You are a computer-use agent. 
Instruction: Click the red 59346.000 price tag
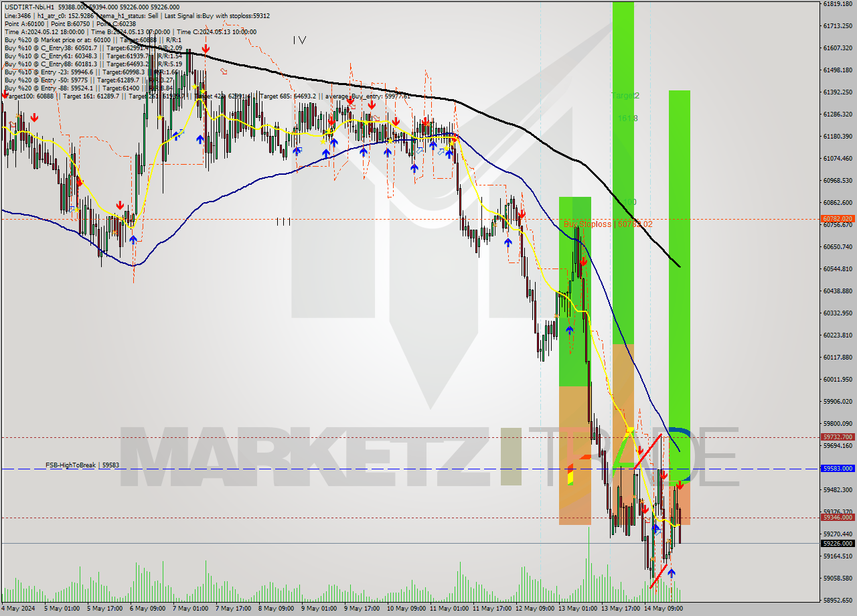[x=837, y=518]
